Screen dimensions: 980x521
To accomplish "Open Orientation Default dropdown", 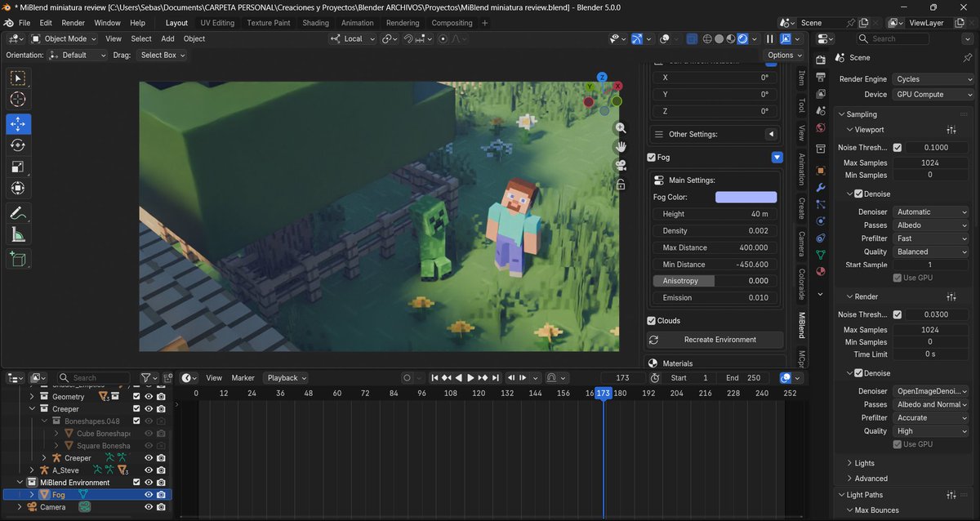I will (78, 55).
